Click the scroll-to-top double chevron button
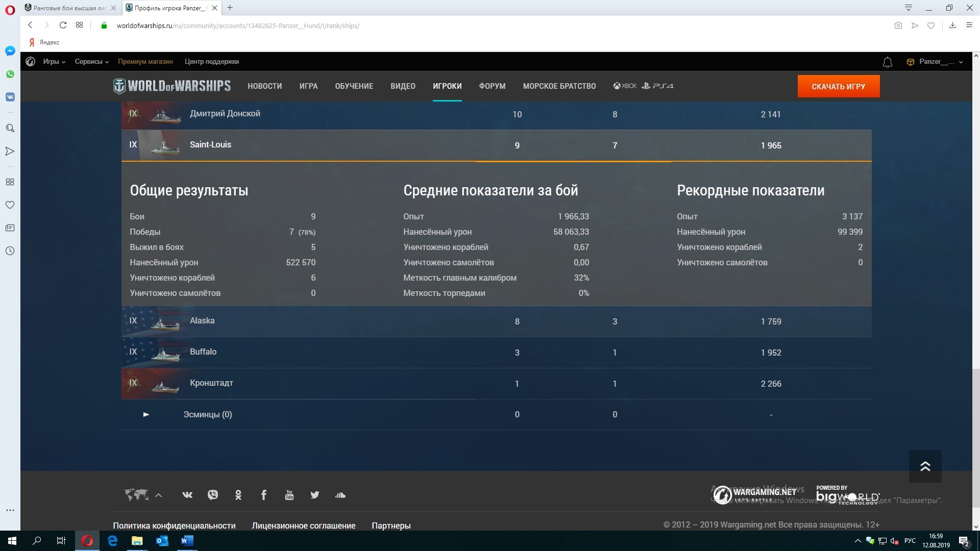Image resolution: width=980 pixels, height=551 pixels. [x=925, y=466]
